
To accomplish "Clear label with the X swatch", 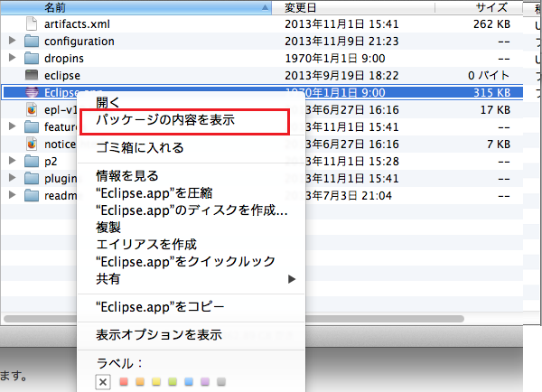I will (103, 382).
